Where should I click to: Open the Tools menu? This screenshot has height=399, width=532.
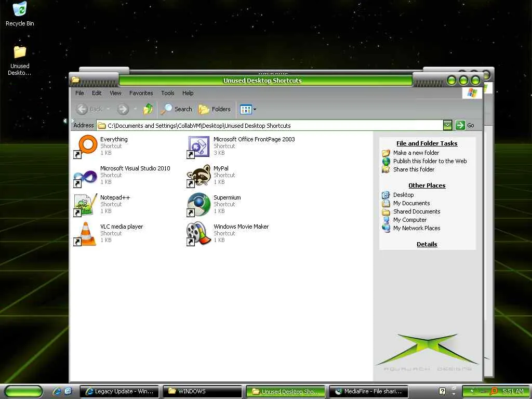pyautogui.click(x=168, y=93)
